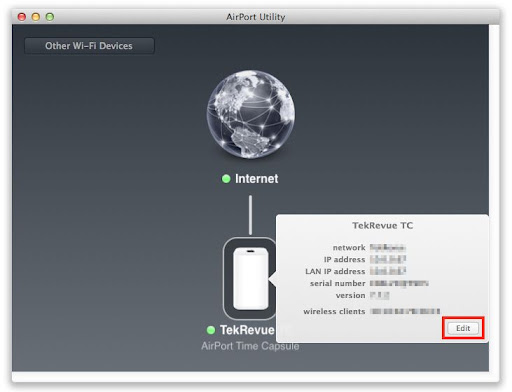Image resolution: width=512 pixels, height=392 pixels.
Task: Click the IP address label
Action: point(344,259)
